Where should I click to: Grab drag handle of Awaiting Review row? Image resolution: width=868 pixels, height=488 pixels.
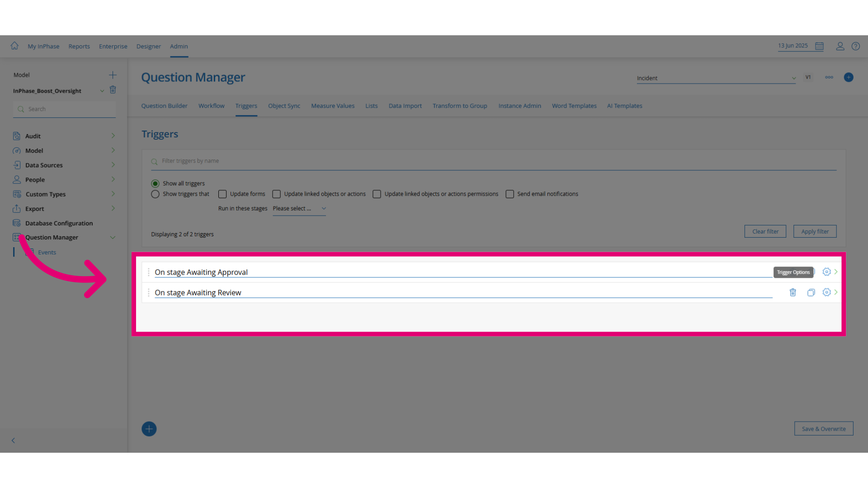(x=148, y=292)
